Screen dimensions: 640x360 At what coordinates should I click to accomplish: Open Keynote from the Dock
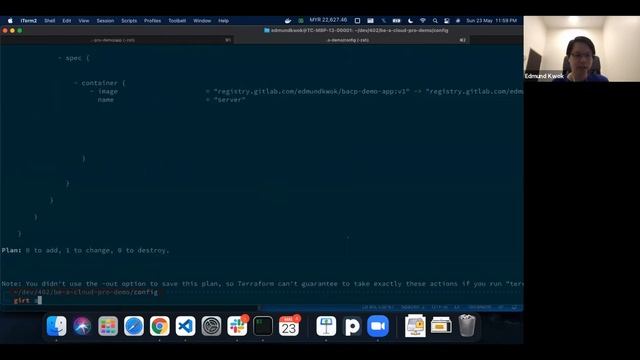326,326
